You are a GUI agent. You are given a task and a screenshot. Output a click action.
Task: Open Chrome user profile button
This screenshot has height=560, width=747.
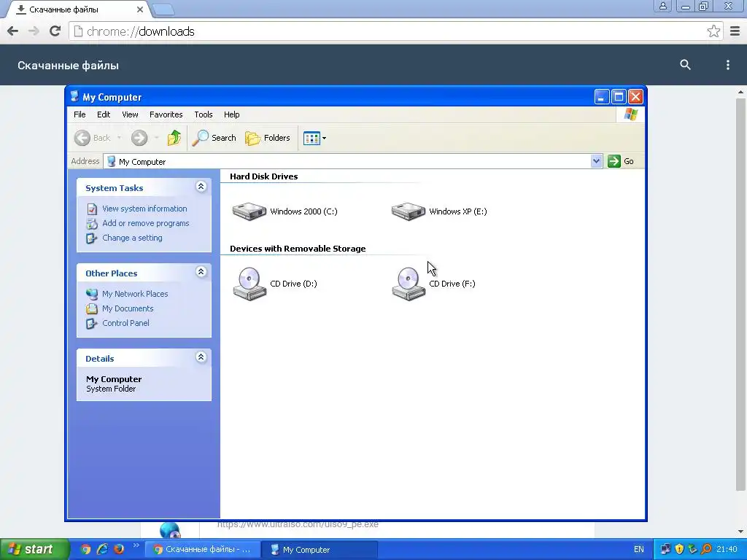[662, 6]
